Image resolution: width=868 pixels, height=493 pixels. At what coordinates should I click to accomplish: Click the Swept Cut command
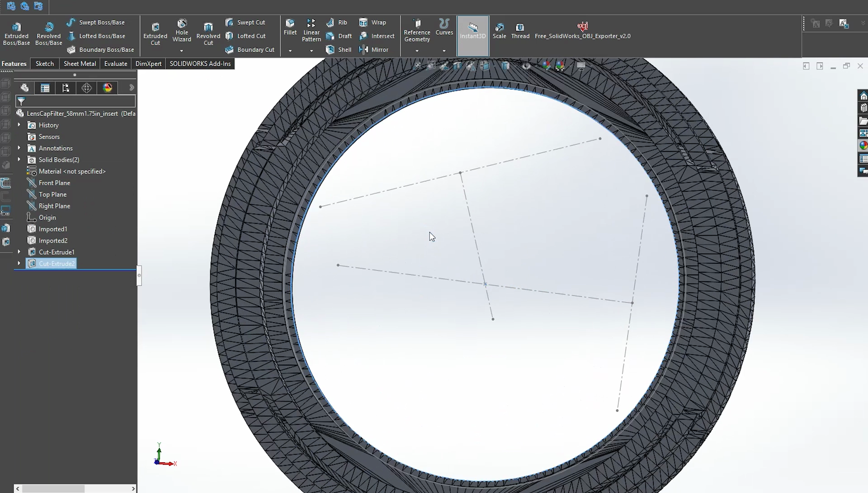pos(245,22)
